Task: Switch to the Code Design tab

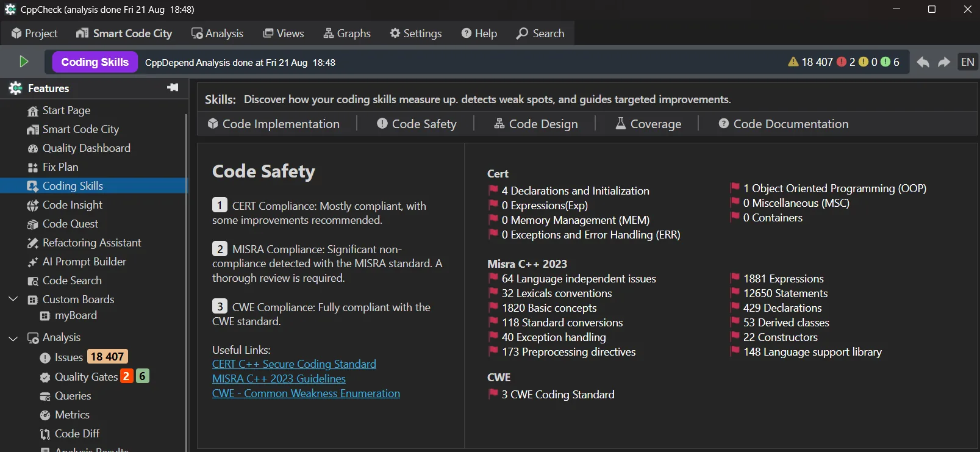Action: coord(535,124)
